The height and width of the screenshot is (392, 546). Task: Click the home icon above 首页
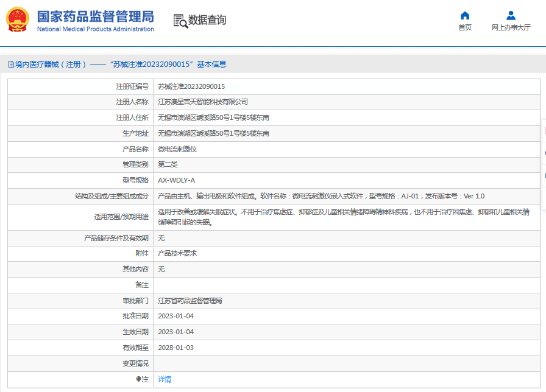[465, 15]
